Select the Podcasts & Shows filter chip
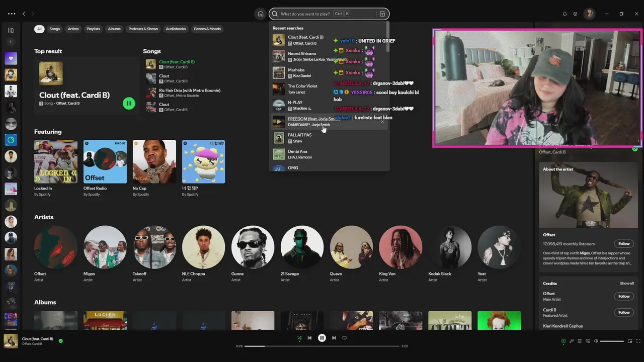644x362 pixels. 143,29
